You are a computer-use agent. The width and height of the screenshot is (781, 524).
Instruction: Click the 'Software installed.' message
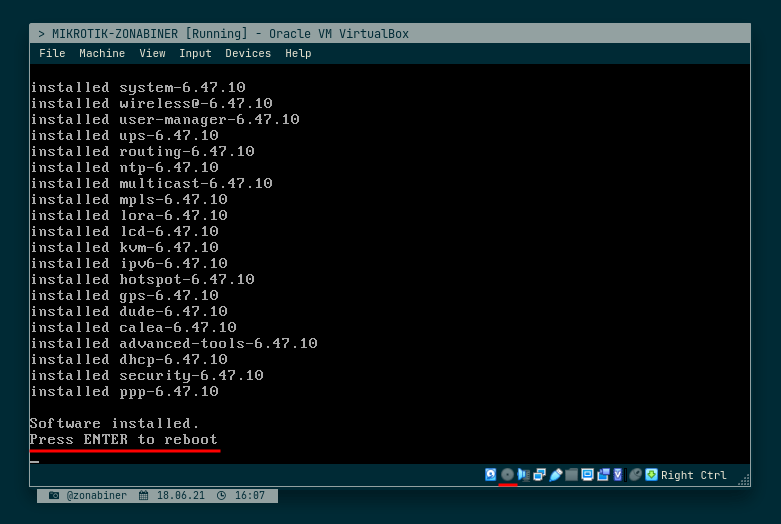pyautogui.click(x=114, y=423)
